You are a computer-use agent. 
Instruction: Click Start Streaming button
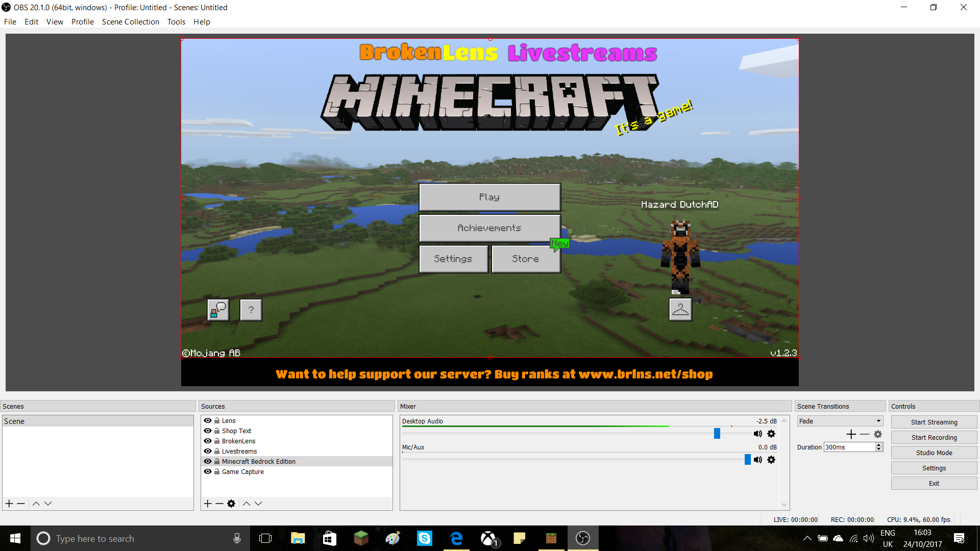click(934, 422)
